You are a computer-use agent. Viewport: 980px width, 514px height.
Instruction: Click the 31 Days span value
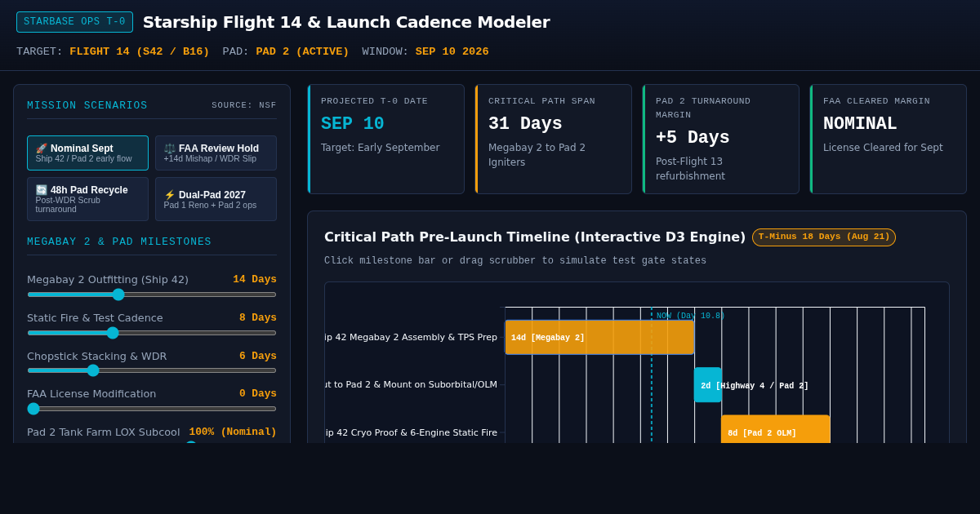(x=525, y=124)
